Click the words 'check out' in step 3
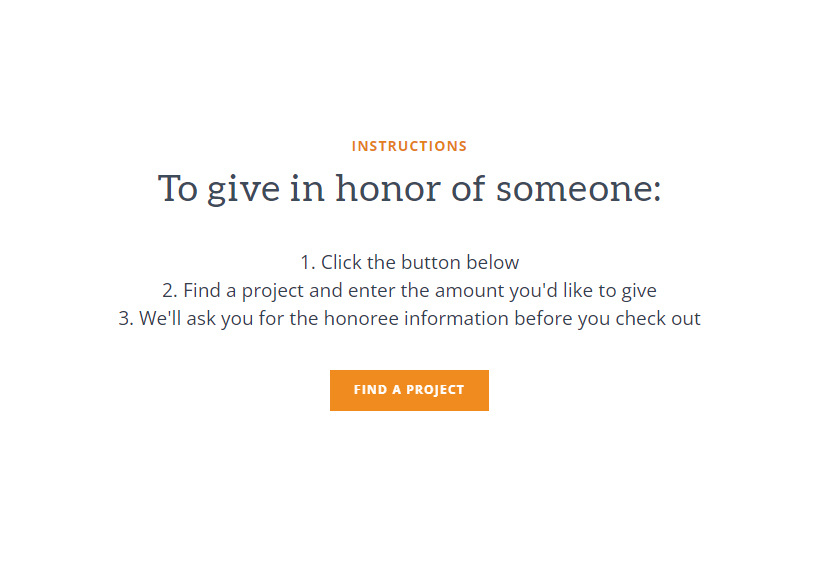The height and width of the screenshot is (565, 840). [x=658, y=318]
